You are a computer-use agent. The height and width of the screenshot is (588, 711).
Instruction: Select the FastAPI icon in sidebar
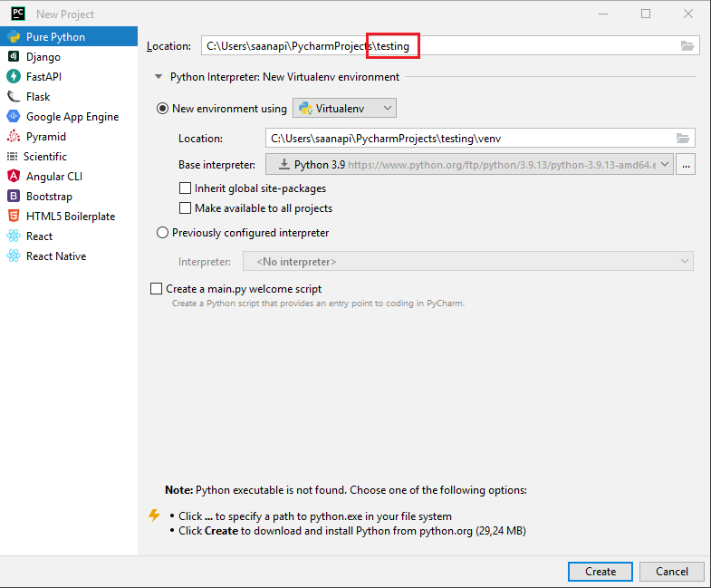click(x=14, y=77)
